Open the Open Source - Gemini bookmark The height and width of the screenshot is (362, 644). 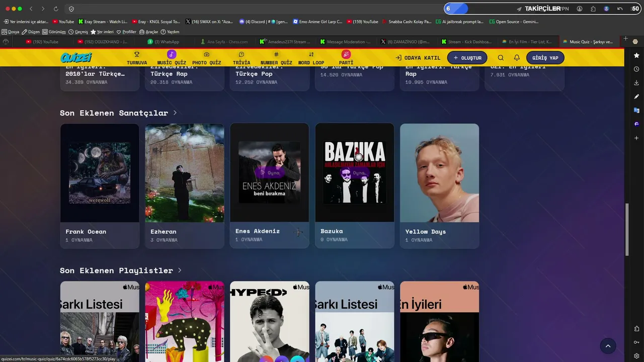point(514,22)
